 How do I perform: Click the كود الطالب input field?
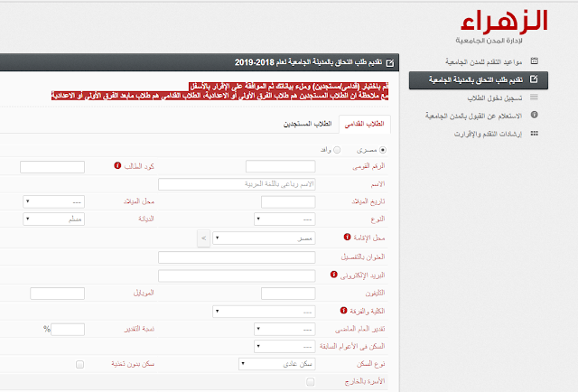52,167
